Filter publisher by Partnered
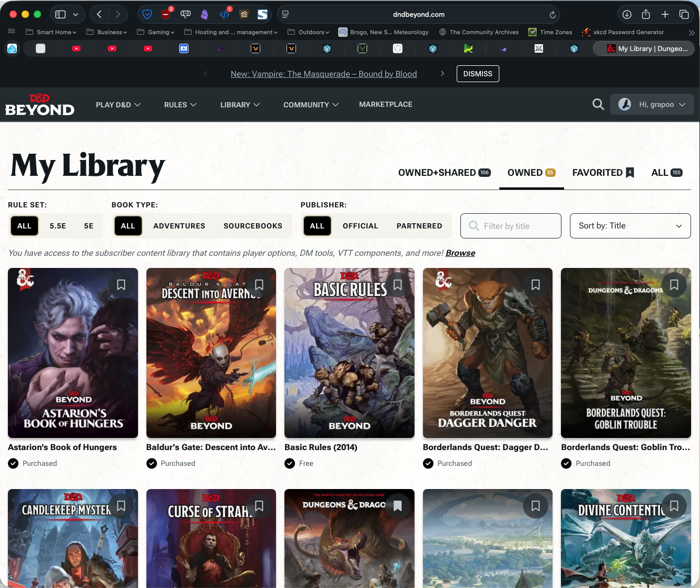 (419, 226)
